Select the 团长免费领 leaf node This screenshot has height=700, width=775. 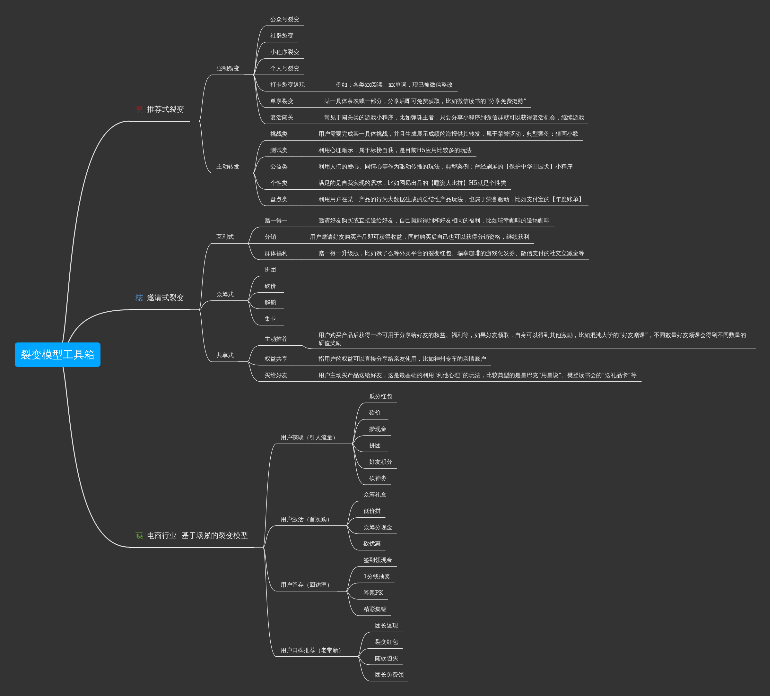point(389,675)
